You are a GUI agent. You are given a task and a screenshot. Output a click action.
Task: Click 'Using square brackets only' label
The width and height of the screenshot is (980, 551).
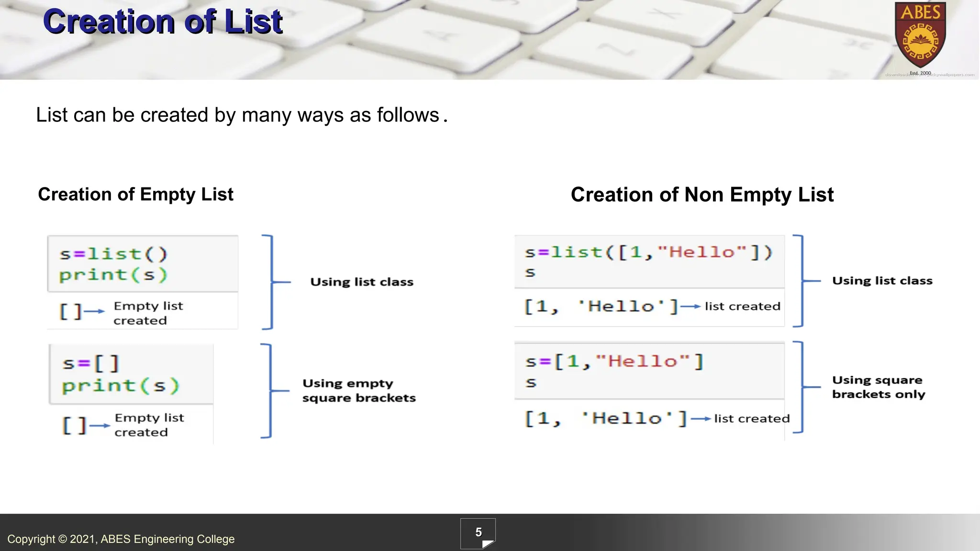pyautogui.click(x=879, y=387)
